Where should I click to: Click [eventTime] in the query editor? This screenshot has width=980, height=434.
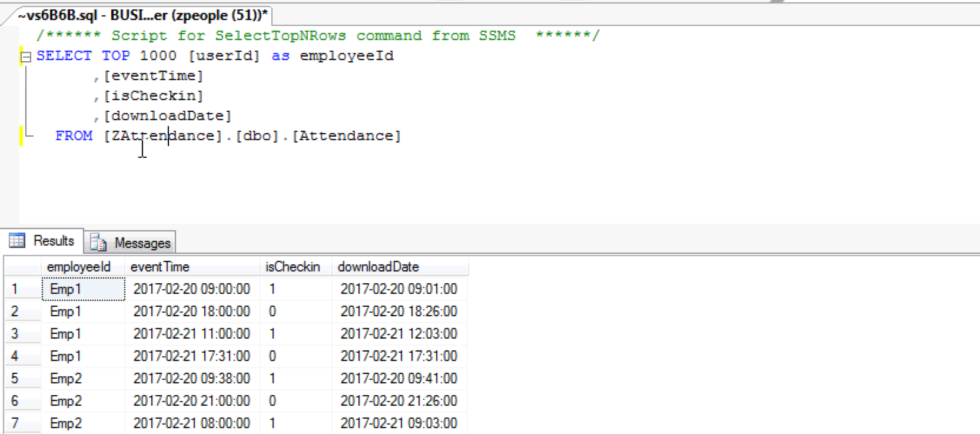pos(154,76)
